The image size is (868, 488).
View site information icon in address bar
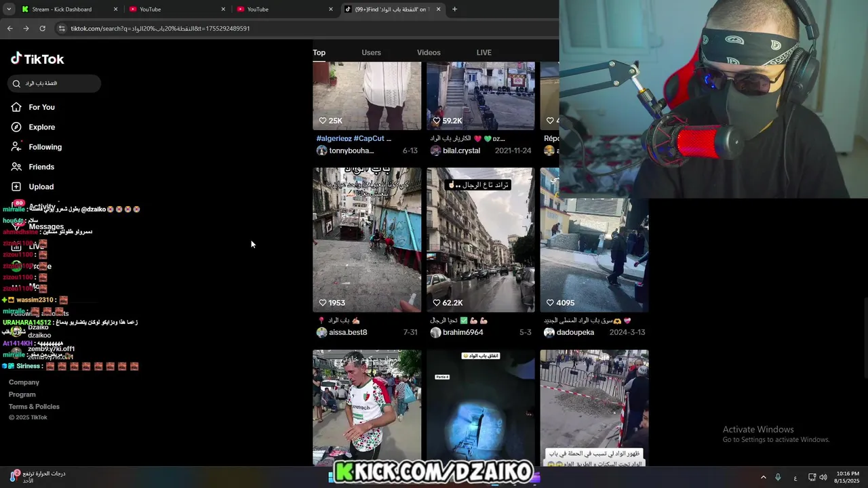click(x=62, y=28)
